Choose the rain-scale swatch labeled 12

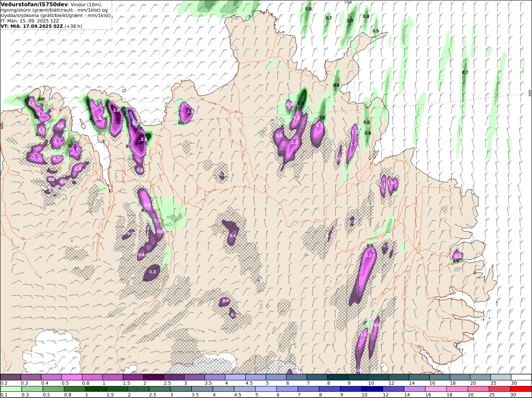pos(393,389)
